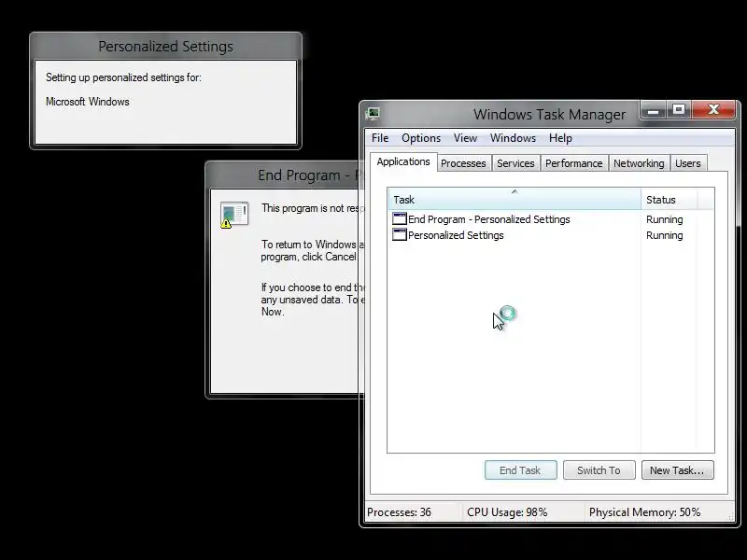Click the Physical Memory: 50% status entry
Image resolution: width=747 pixels, height=560 pixels.
click(x=644, y=512)
